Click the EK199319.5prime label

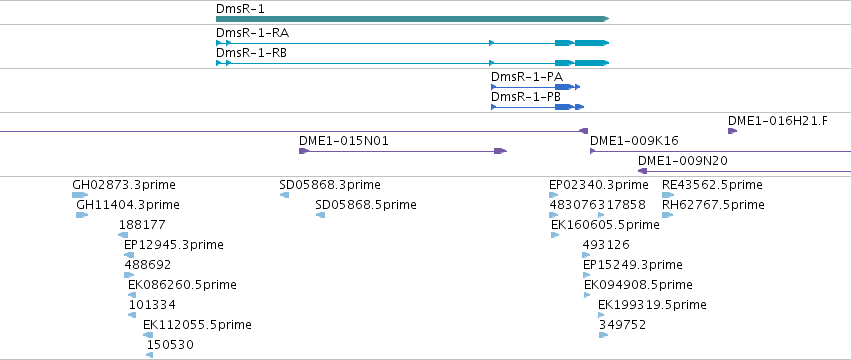(652, 305)
